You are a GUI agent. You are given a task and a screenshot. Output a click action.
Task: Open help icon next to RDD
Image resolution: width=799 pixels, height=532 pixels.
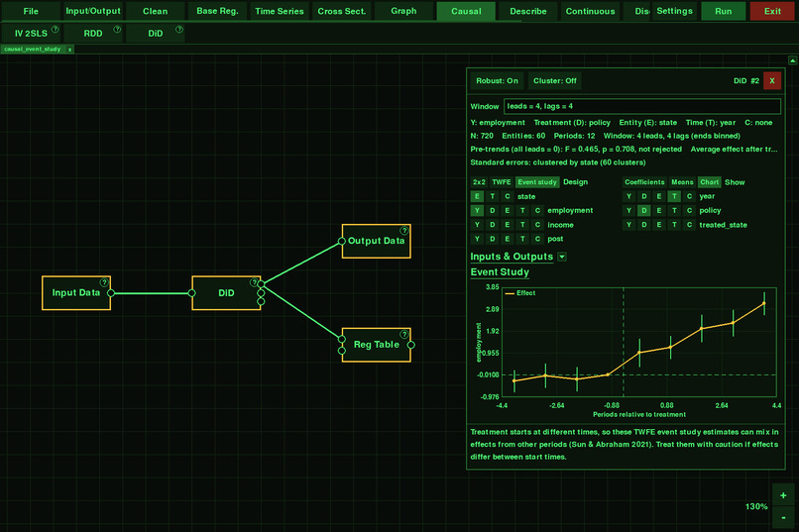(x=117, y=30)
